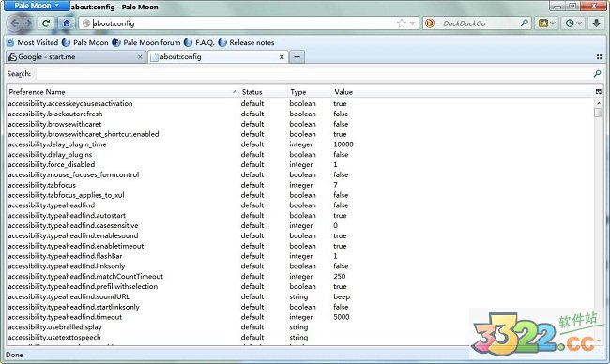This screenshot has height=364, width=610.
Task: Select accessibility.force_disabled preference
Action: click(x=300, y=164)
